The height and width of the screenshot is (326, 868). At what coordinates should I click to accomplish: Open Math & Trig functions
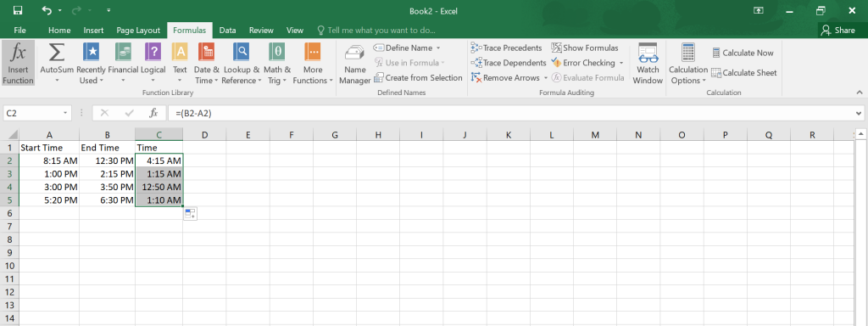click(277, 63)
